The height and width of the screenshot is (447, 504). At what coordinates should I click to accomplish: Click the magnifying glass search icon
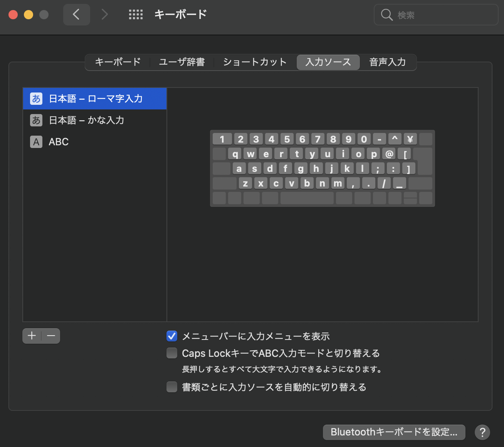(386, 15)
